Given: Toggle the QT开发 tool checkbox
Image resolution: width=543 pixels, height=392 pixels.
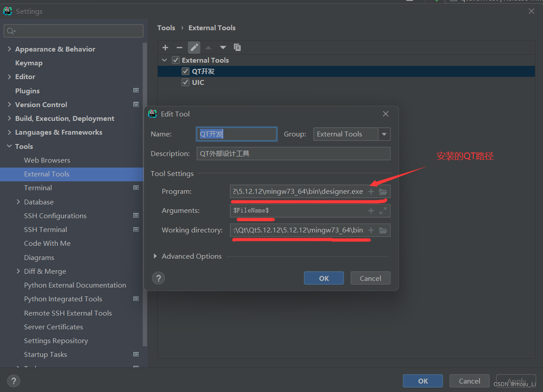Looking at the screenshot, I should click(185, 71).
